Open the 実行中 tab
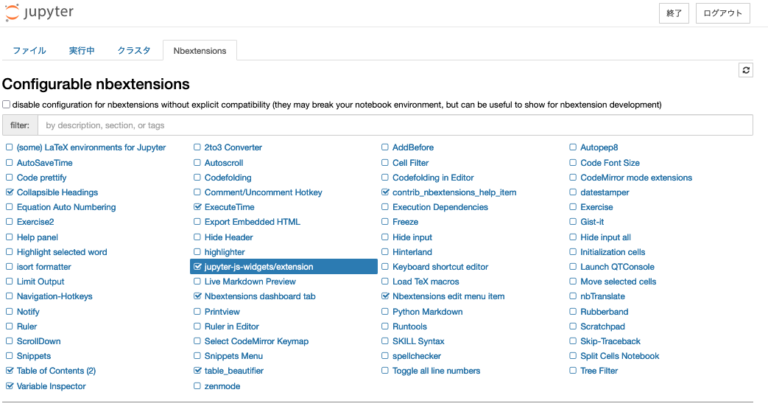768x412 pixels. coord(82,50)
